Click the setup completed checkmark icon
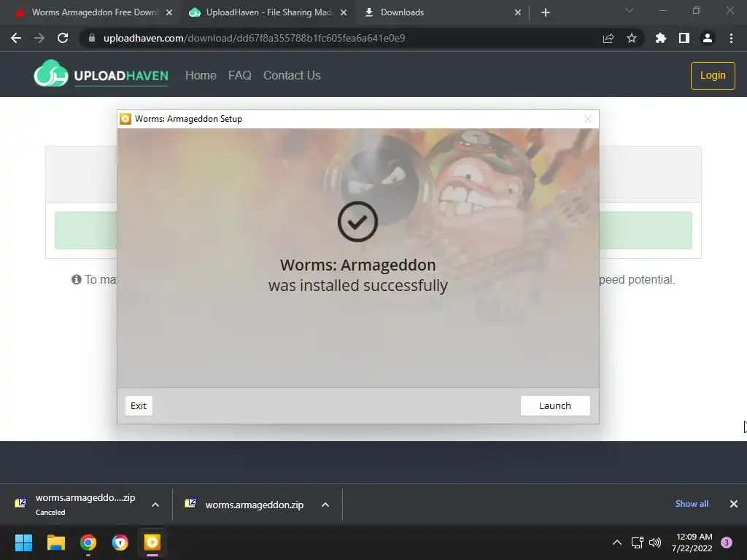Screen dimensions: 747x560 (357, 222)
